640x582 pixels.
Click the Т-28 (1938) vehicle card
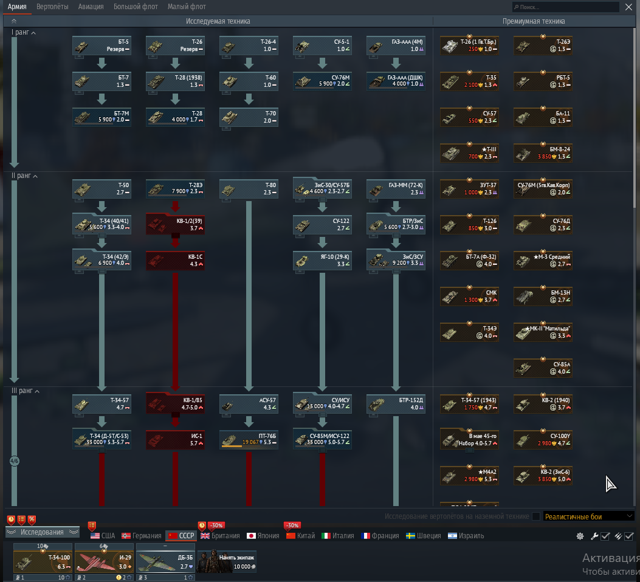pyautogui.click(x=175, y=81)
